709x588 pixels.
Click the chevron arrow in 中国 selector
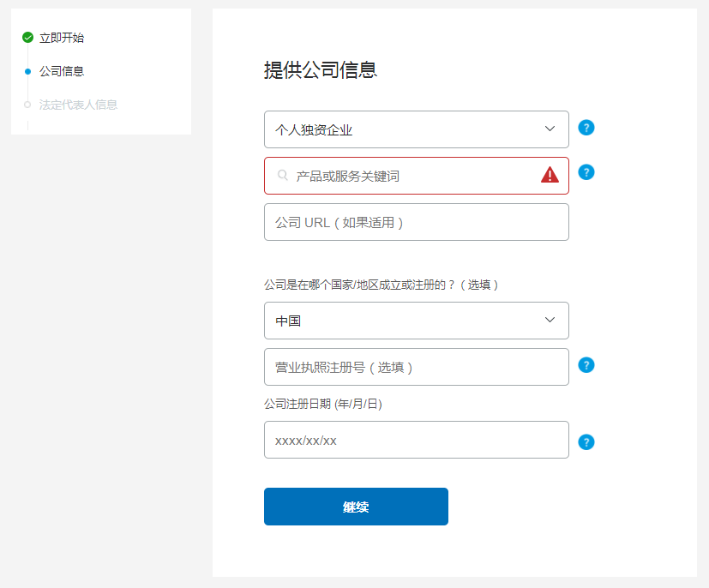[550, 321]
